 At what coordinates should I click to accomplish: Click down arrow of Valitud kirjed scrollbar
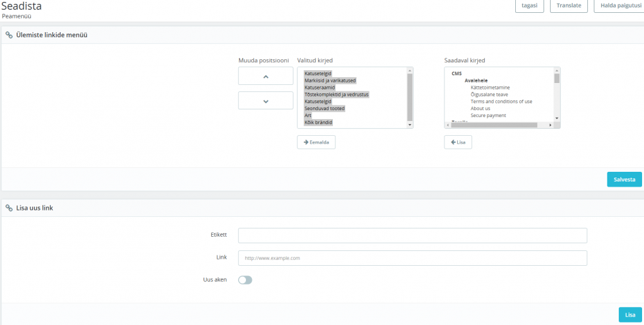point(410,125)
